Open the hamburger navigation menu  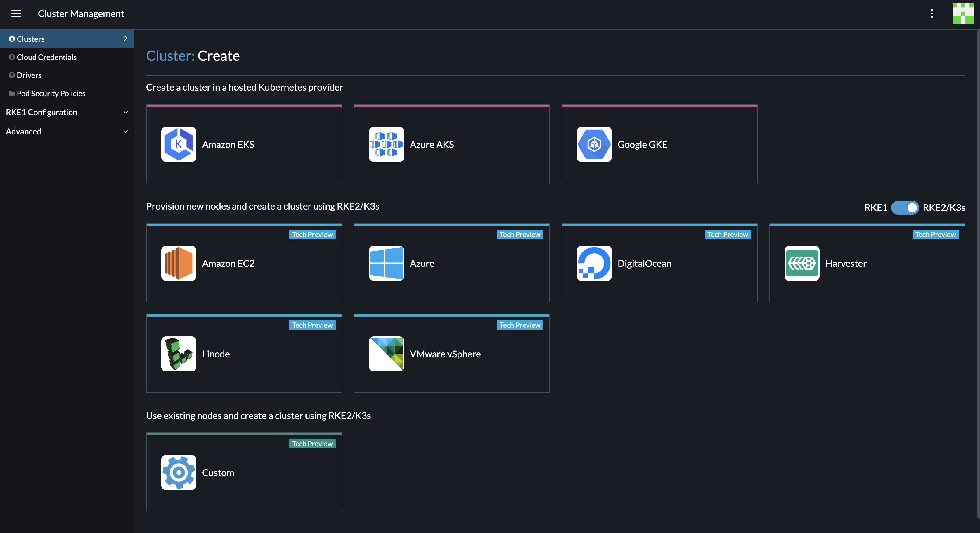pyautogui.click(x=16, y=14)
